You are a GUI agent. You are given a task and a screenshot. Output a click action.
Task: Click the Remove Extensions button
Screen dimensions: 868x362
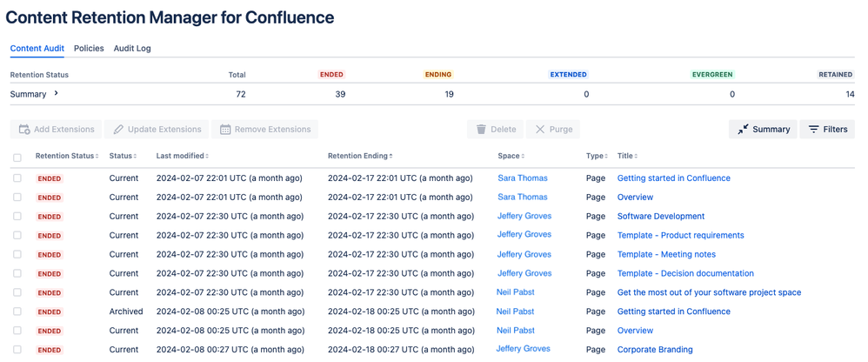tap(264, 130)
